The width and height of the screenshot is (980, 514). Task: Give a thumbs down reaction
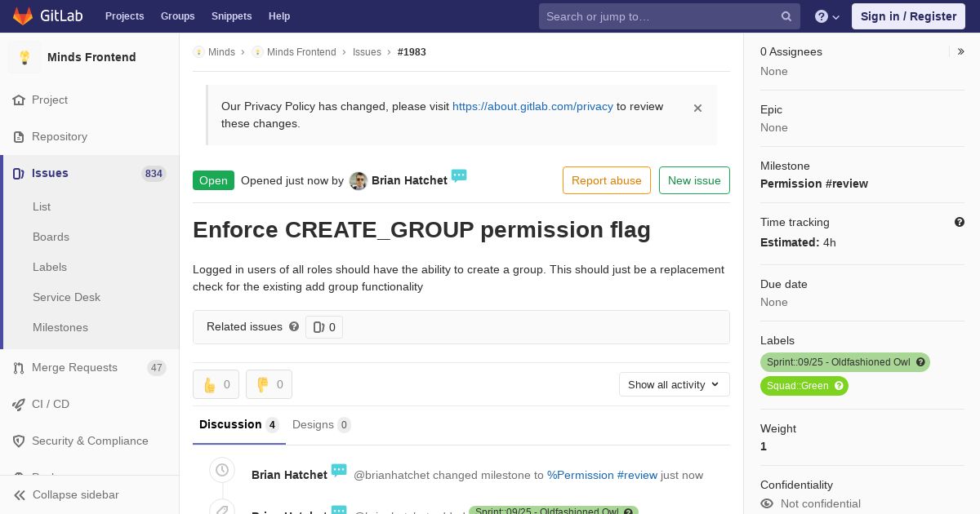click(x=269, y=384)
